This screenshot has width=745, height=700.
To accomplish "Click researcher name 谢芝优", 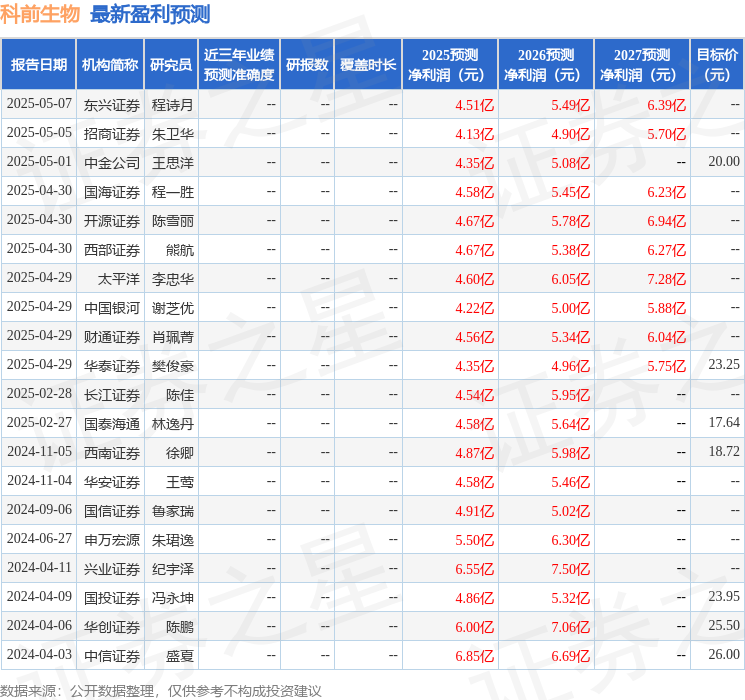I will pos(172,308).
